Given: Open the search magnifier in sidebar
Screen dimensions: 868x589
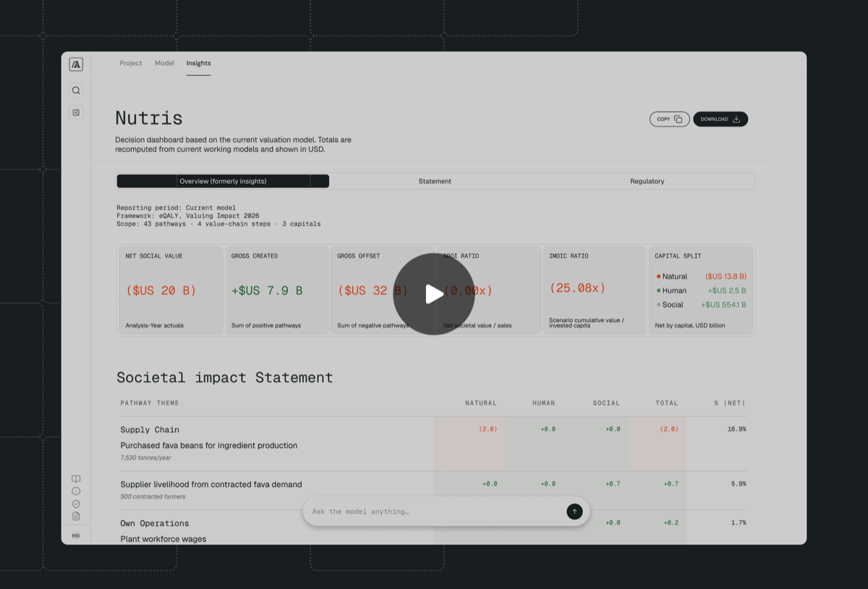Looking at the screenshot, I should 76,90.
